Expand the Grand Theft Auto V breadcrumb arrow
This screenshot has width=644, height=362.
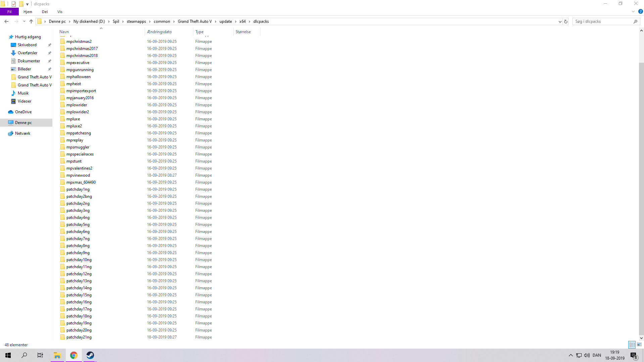(x=216, y=21)
